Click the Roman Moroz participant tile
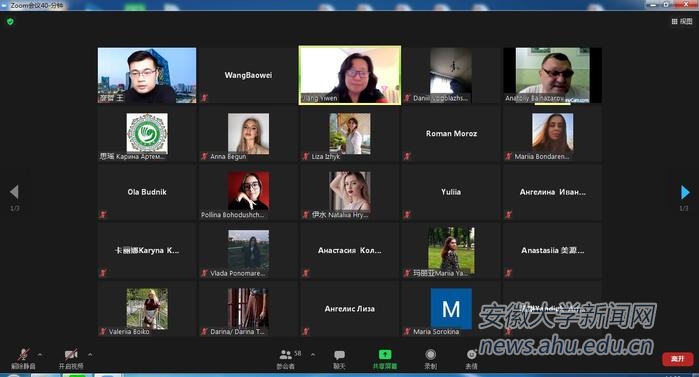 point(451,134)
